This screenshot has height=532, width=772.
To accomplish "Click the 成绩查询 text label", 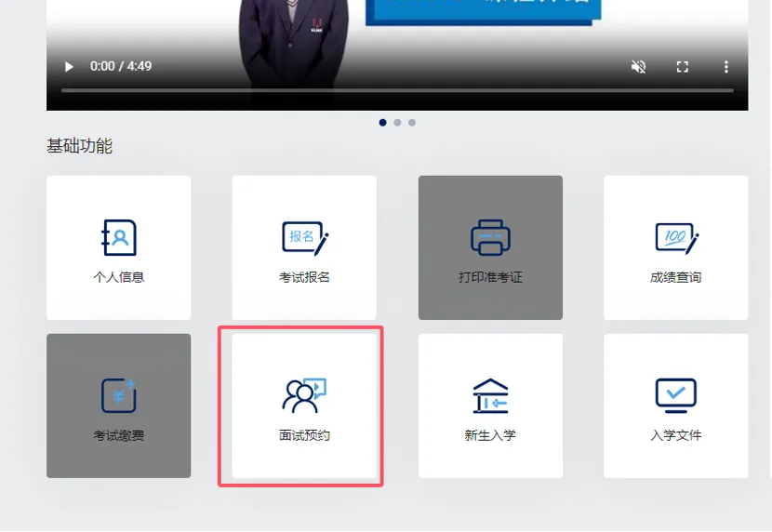I will pyautogui.click(x=676, y=277).
